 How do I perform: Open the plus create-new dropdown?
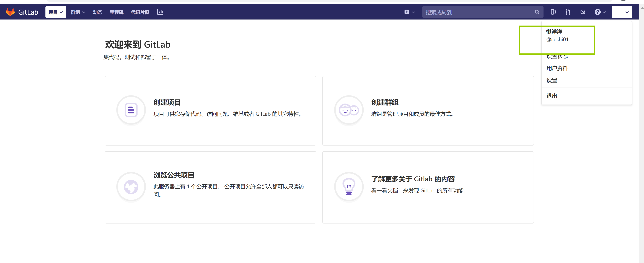pos(410,12)
